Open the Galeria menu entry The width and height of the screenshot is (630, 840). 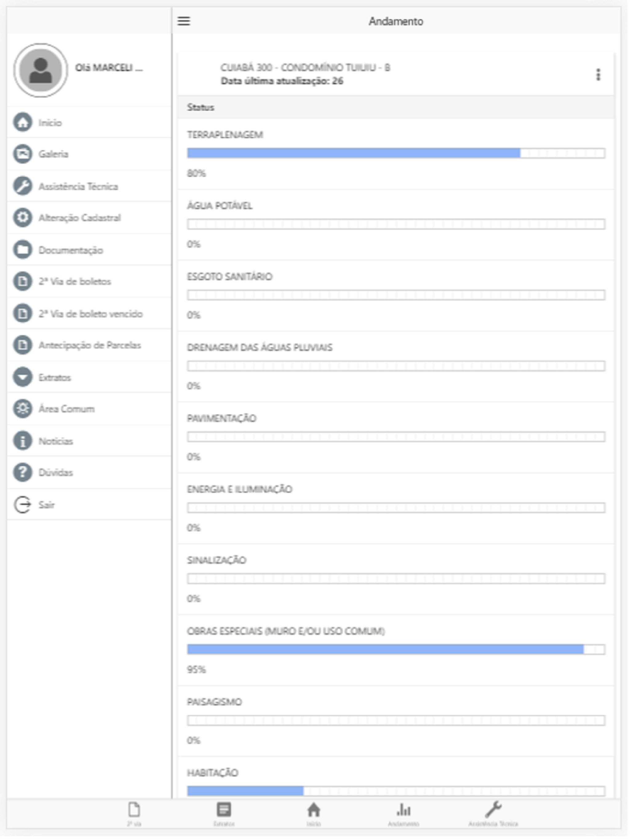[x=89, y=154]
